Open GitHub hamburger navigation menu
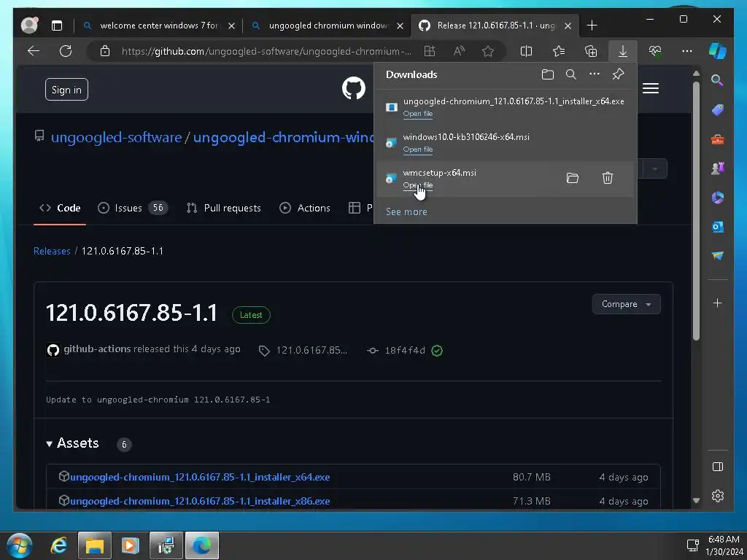747x560 pixels. point(650,88)
